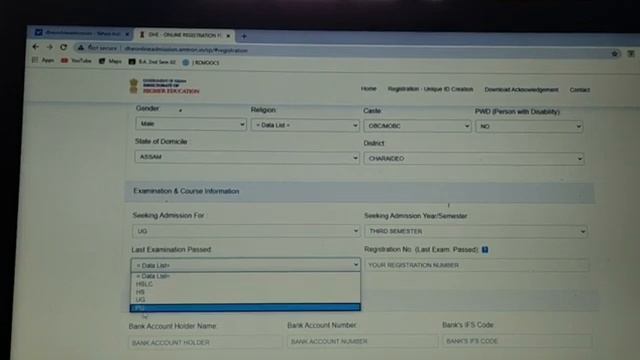Open a new tab with the plus button

(244, 36)
